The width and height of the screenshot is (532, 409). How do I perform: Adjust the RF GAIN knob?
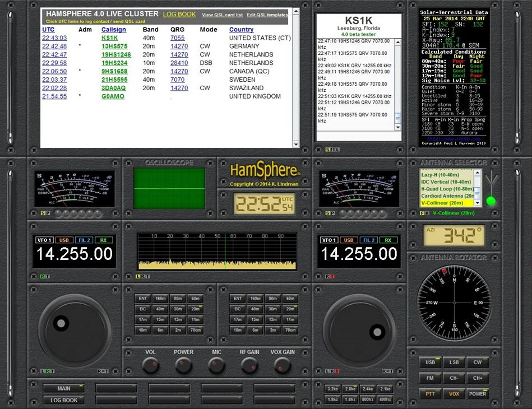click(249, 365)
